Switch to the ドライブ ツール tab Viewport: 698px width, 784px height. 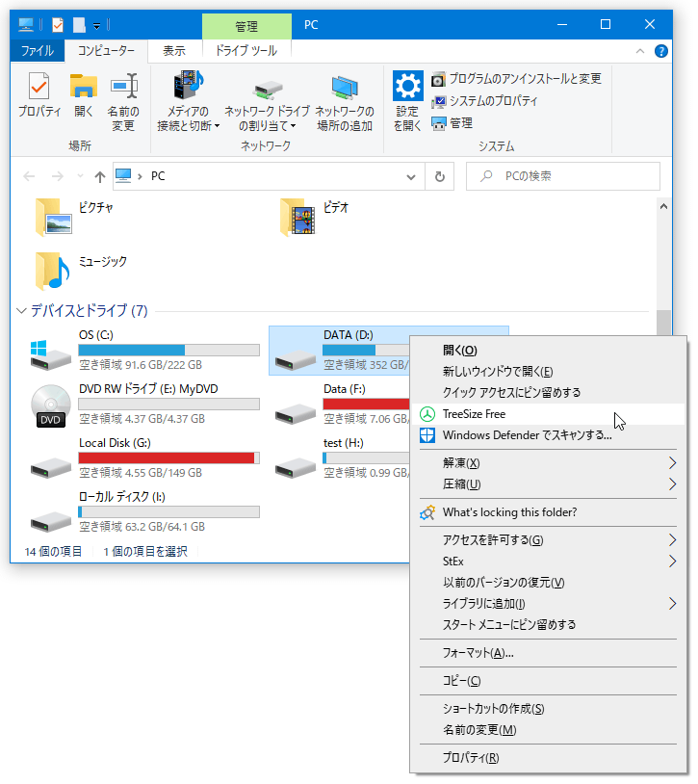[x=246, y=50]
